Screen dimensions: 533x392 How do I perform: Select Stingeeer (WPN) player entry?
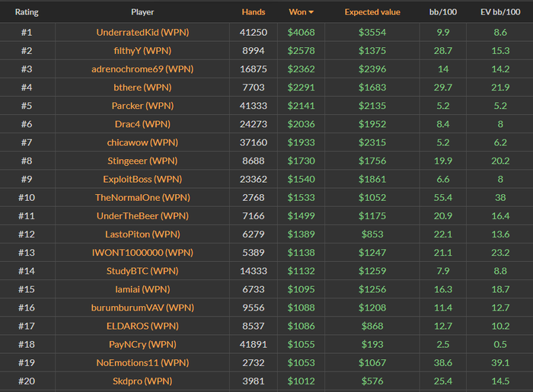tap(142, 161)
